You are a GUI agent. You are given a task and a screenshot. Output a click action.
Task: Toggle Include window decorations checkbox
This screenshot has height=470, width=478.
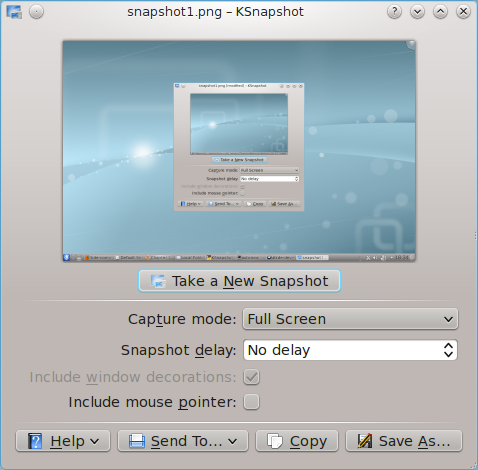[x=251, y=377]
